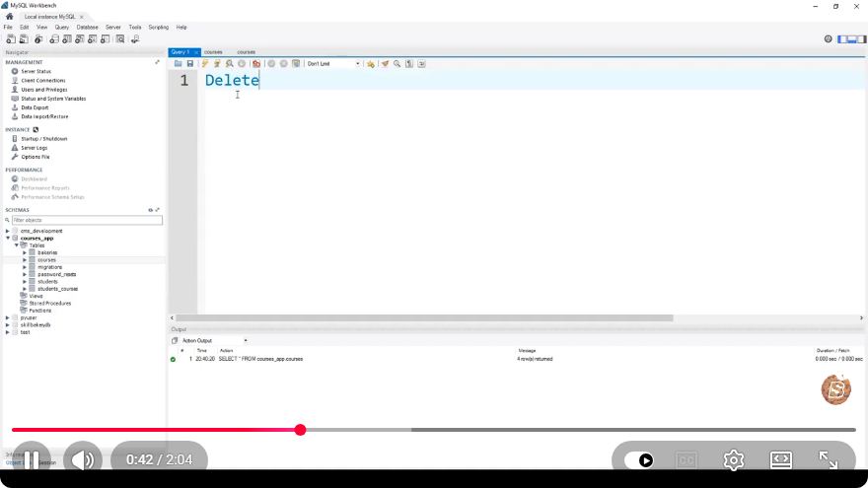
Task: Refresh schemas list icon in SCHEMAS header
Action: [151, 210]
